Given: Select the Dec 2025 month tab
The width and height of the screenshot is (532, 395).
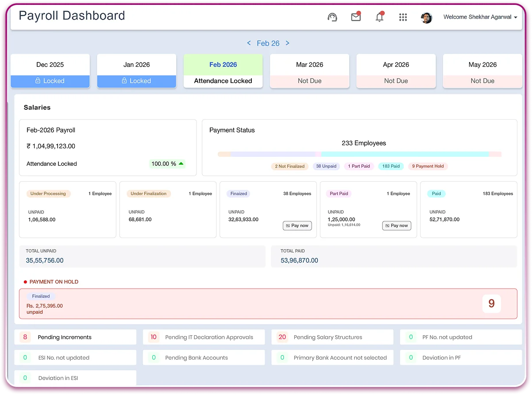Looking at the screenshot, I should 50,71.
